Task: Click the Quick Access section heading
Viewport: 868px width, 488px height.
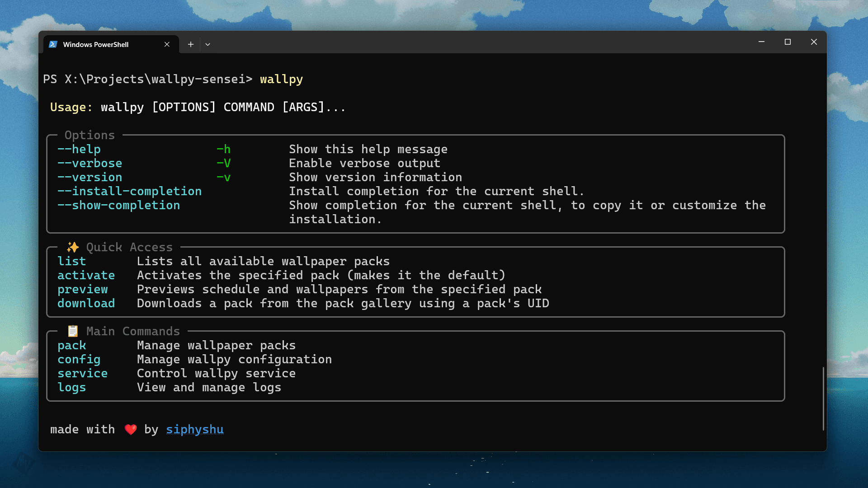Action: click(x=130, y=247)
